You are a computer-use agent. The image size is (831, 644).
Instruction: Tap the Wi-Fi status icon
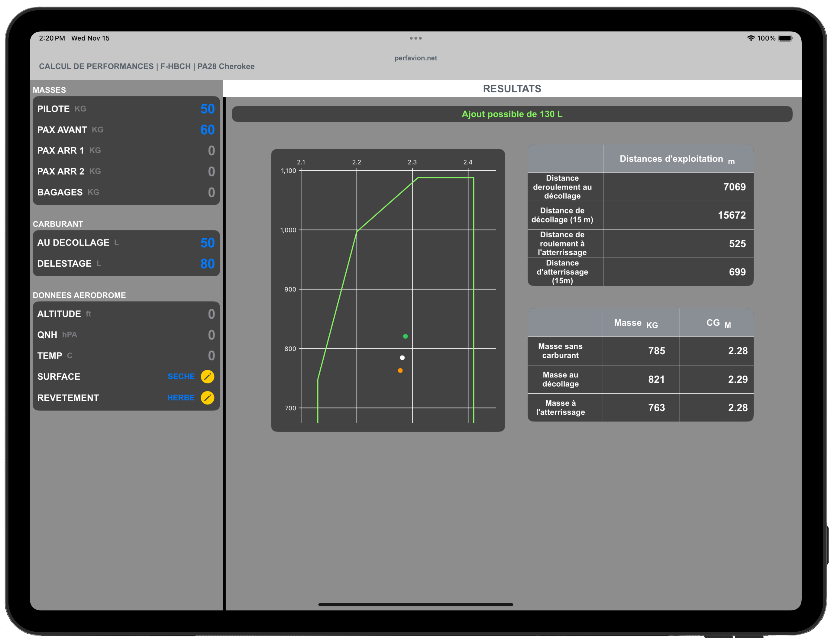tap(750, 38)
